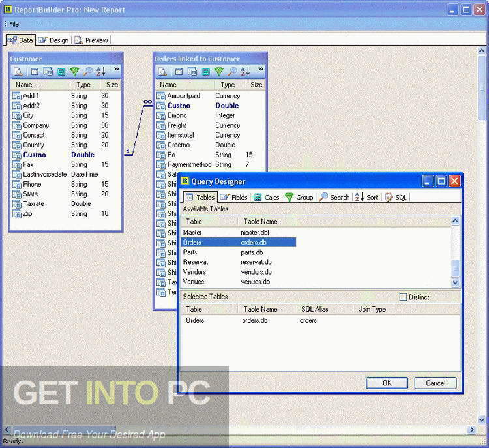The width and height of the screenshot is (489, 448).
Task: Maximize the Query Designer dialog
Action: 441,181
